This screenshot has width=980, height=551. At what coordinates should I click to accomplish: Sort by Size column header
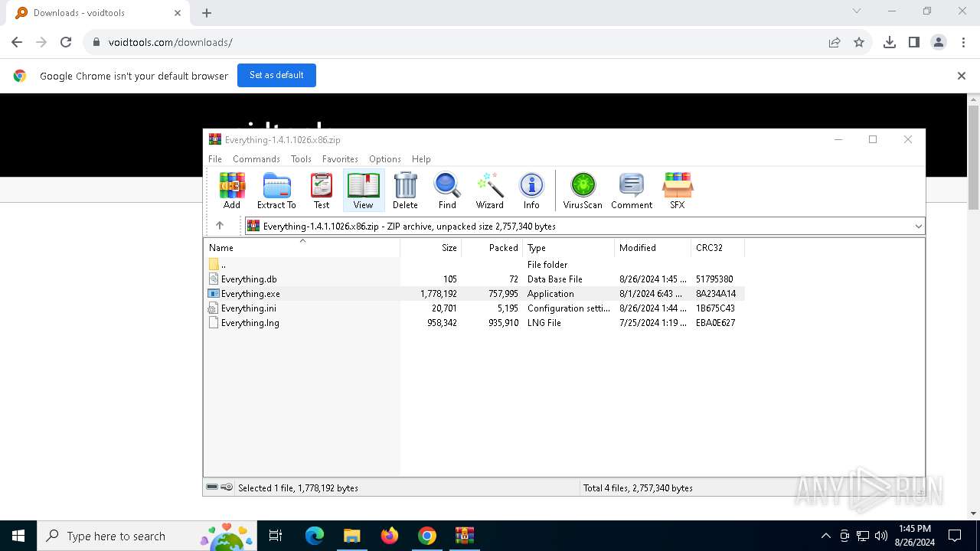(431, 247)
